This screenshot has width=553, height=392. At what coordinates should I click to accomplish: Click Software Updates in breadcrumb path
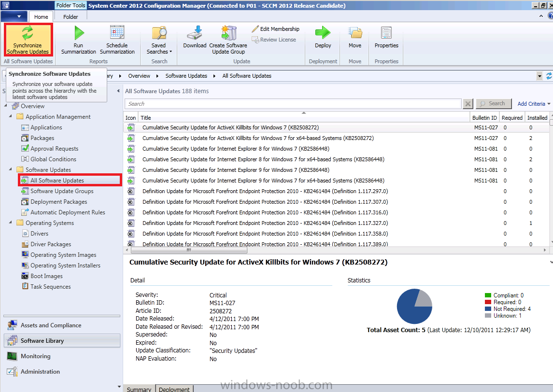[186, 76]
